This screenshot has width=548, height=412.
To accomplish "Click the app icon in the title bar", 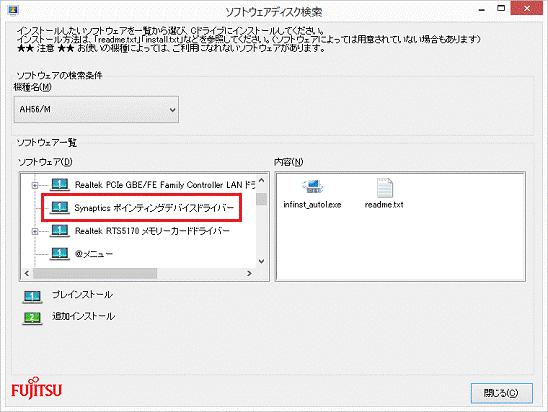I will click(x=13, y=10).
